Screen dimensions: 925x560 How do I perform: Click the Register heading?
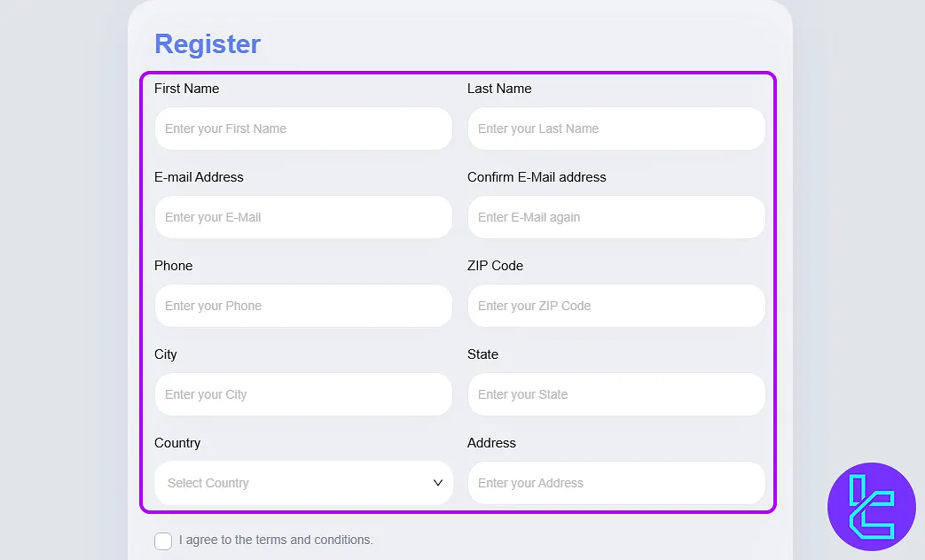[x=208, y=44]
